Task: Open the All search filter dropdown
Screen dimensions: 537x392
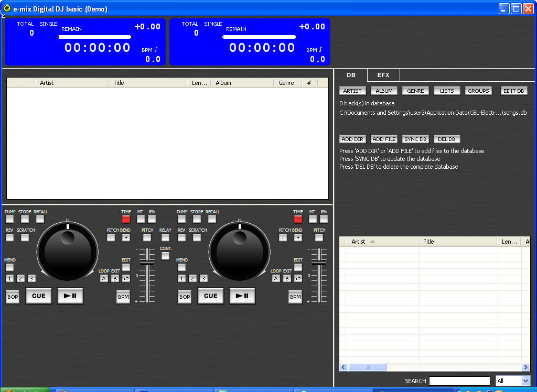Action: tap(513, 380)
